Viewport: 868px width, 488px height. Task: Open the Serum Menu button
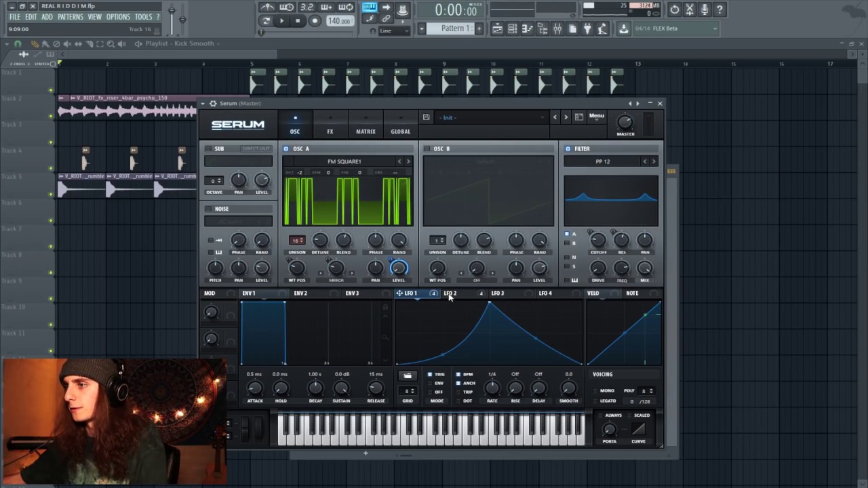click(596, 116)
